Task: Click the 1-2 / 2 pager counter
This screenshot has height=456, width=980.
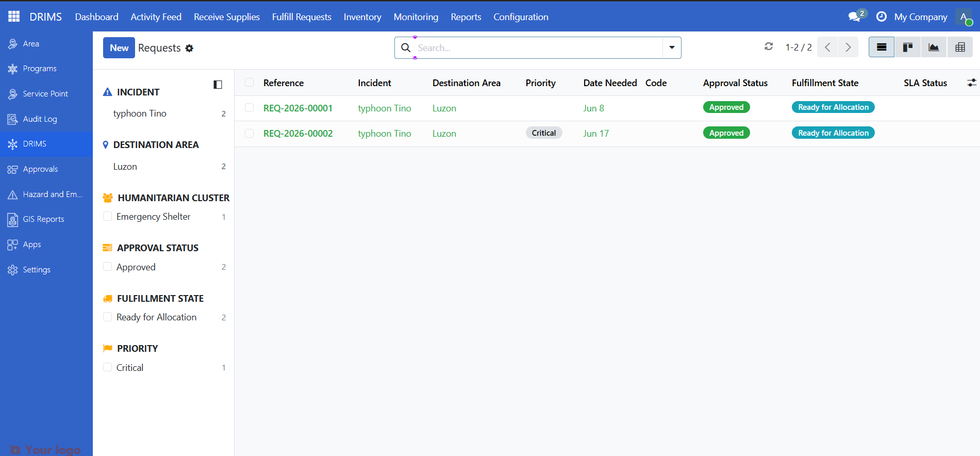Action: pos(799,47)
